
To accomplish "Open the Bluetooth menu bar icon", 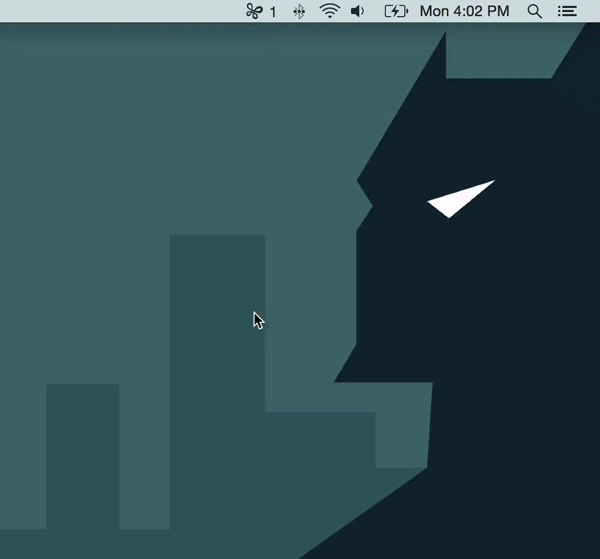I will click(299, 11).
